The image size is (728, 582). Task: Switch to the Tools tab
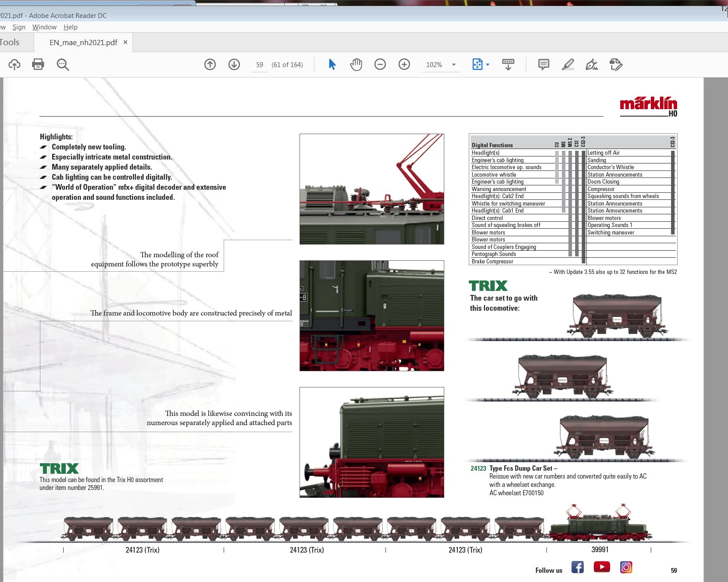10,43
